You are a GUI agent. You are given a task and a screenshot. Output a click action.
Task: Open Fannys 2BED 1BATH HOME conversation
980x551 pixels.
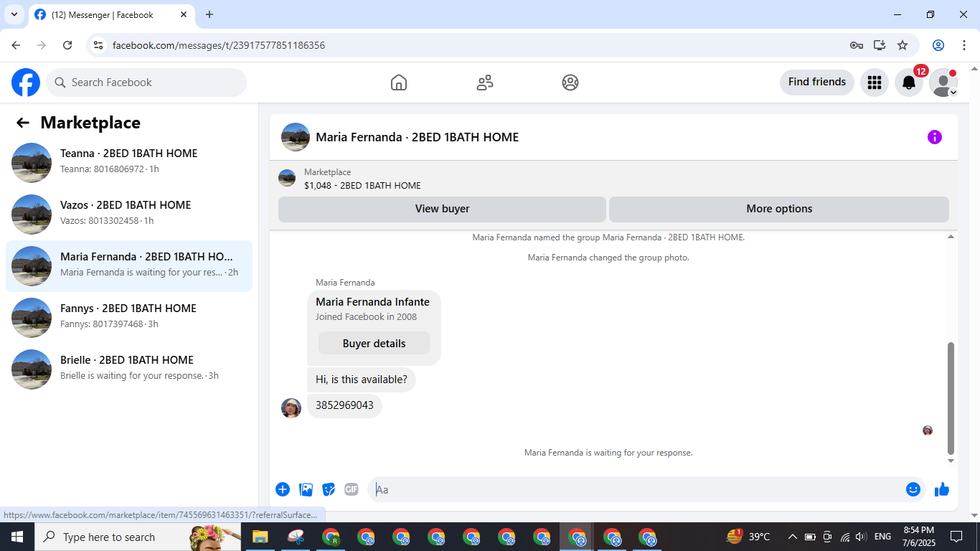129,317
